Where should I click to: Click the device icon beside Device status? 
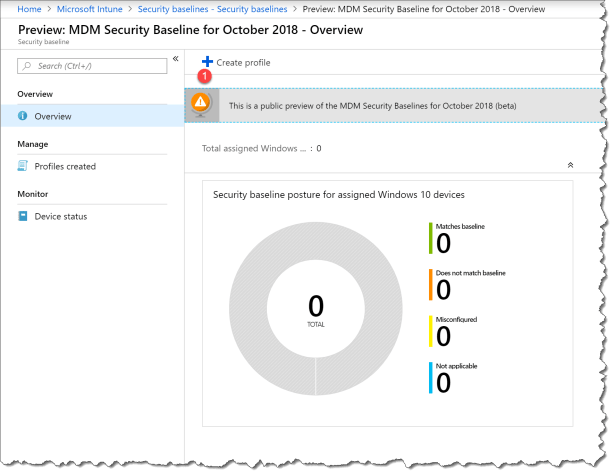pyautogui.click(x=23, y=216)
